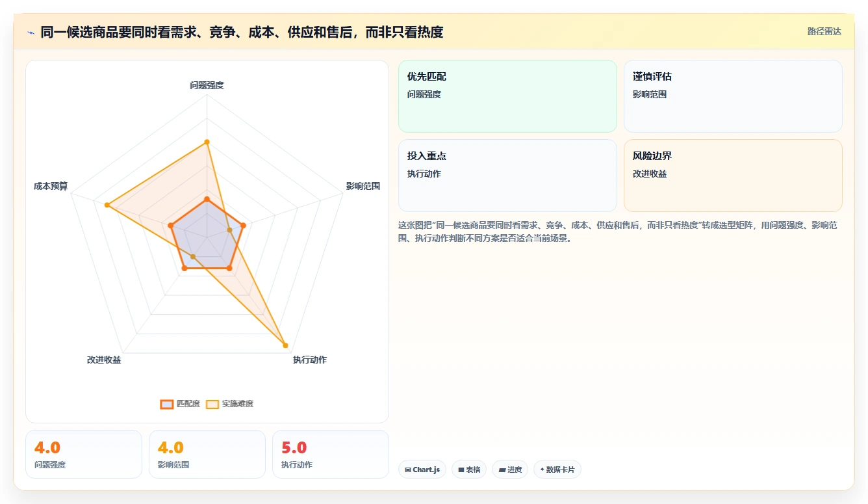Click the 4.0 影响范围 stat card
868x504 pixels.
[x=207, y=454]
